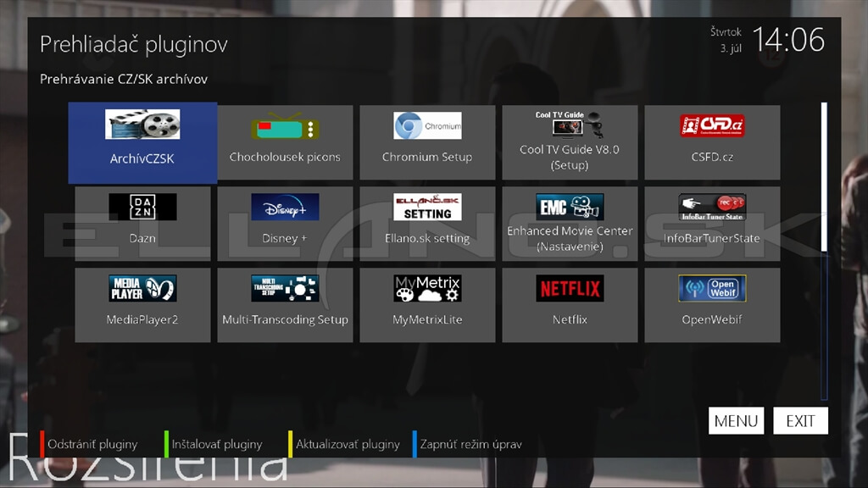Open the Dazn plugin

(142, 224)
